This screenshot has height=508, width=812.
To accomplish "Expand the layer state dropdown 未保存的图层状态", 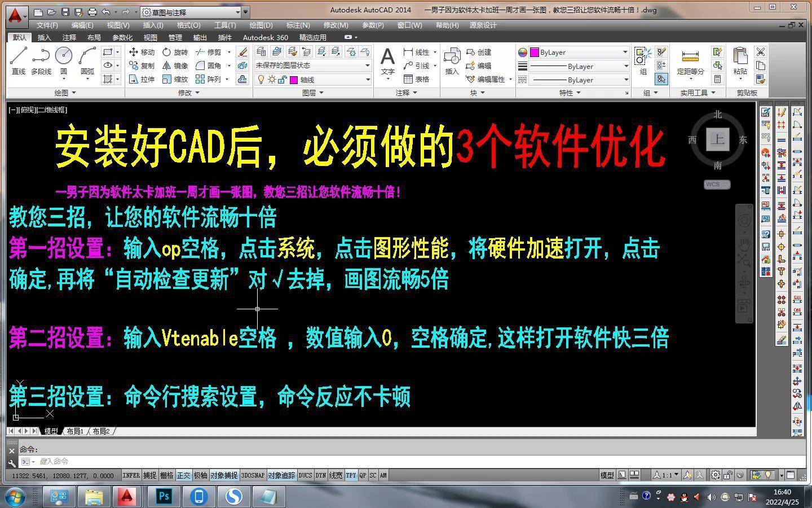I will pos(313,65).
